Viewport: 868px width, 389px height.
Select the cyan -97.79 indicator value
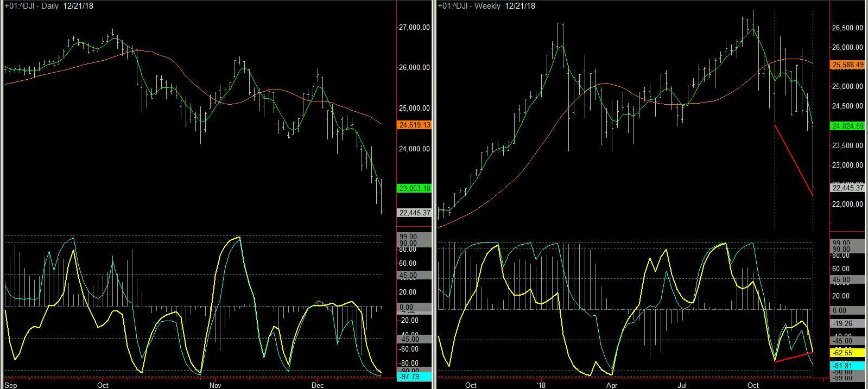pyautogui.click(x=415, y=377)
